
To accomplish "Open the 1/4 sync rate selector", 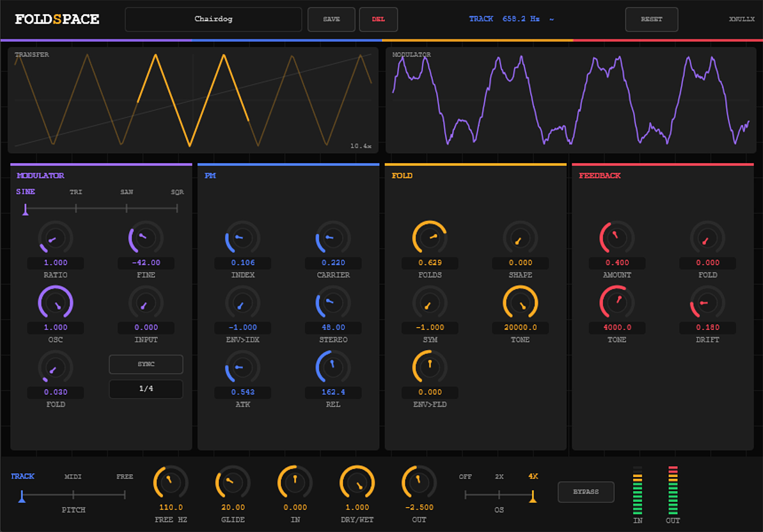I will click(146, 389).
